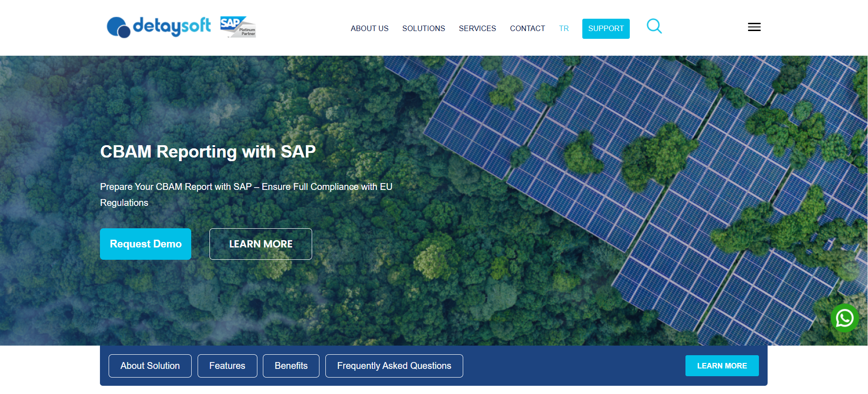Click the cyan Learn More bar button
The height and width of the screenshot is (394, 868).
722,366
